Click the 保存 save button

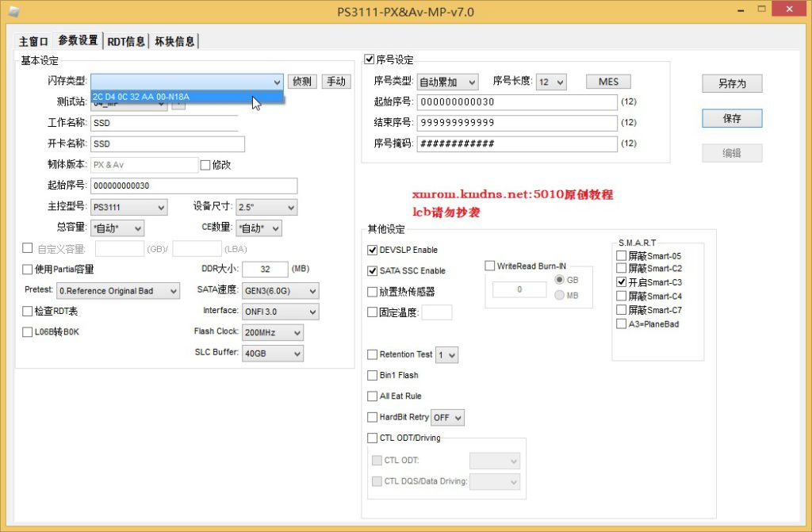(731, 118)
